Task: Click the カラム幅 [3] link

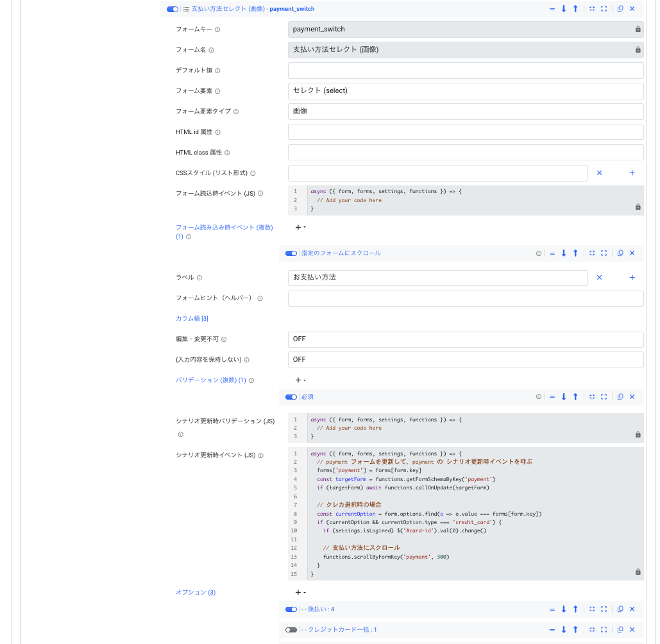Action: click(192, 319)
